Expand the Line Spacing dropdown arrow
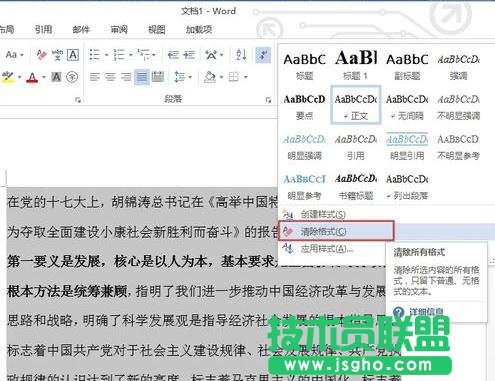Viewport: 495px width, 381px height. 190,77
